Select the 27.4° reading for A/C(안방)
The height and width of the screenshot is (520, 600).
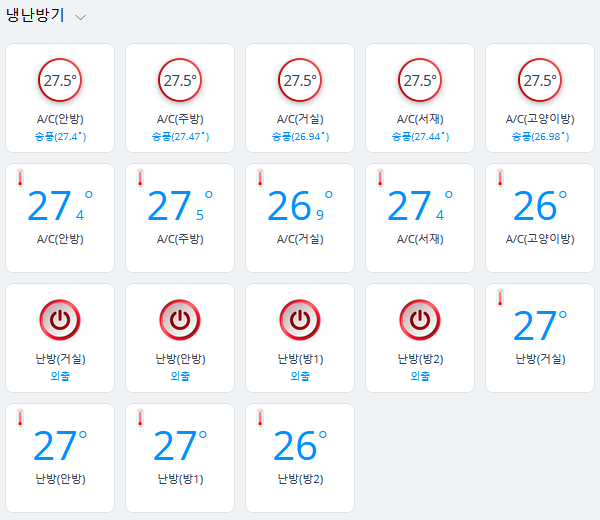[x=60, y=205]
